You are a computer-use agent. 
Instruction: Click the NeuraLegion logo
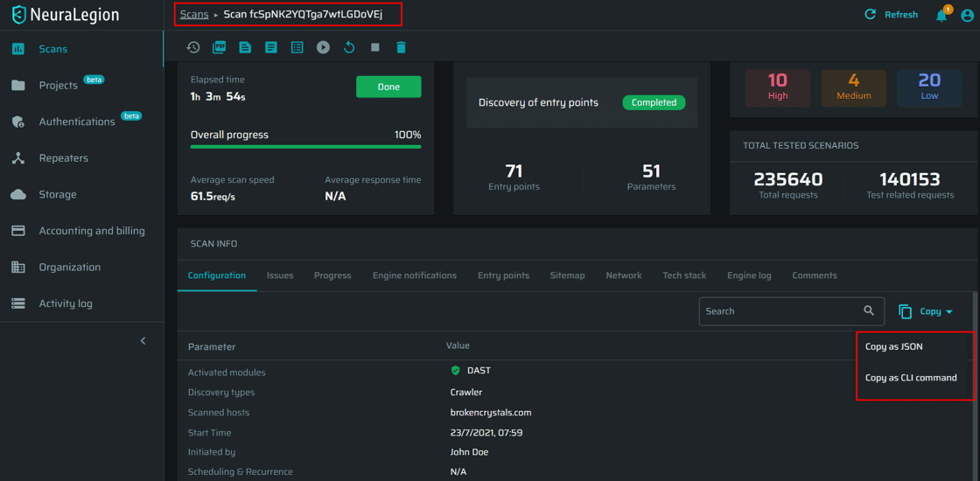point(66,14)
